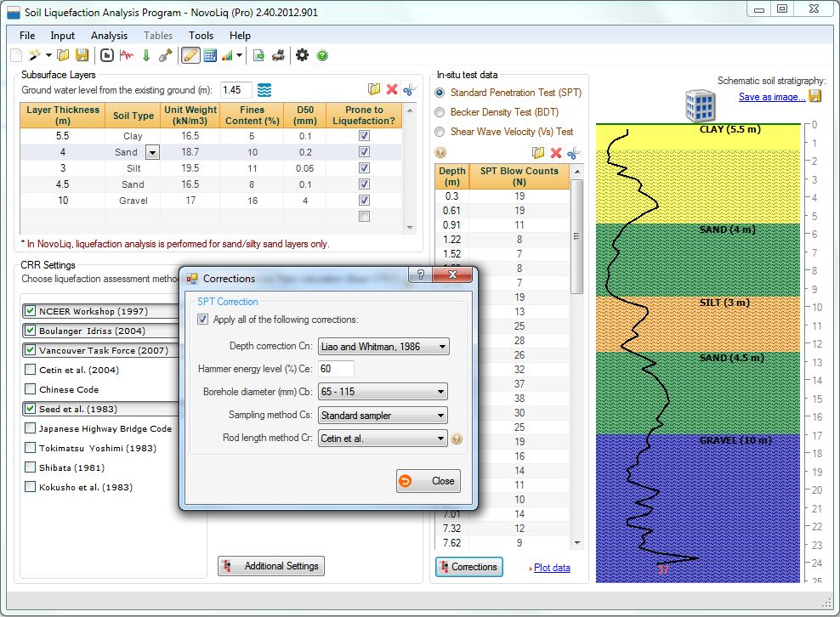This screenshot has width=840, height=617.
Task: Open the Help menu
Action: 240,36
